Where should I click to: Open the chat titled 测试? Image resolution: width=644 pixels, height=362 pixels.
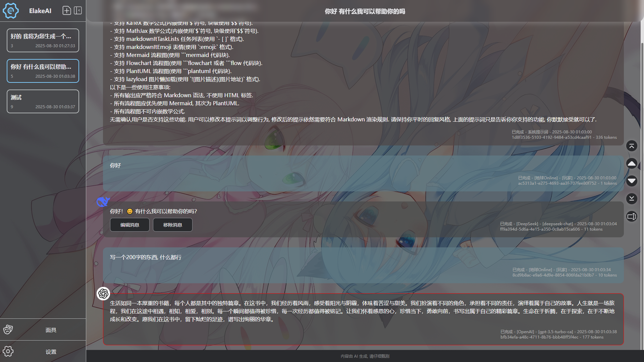tap(43, 101)
